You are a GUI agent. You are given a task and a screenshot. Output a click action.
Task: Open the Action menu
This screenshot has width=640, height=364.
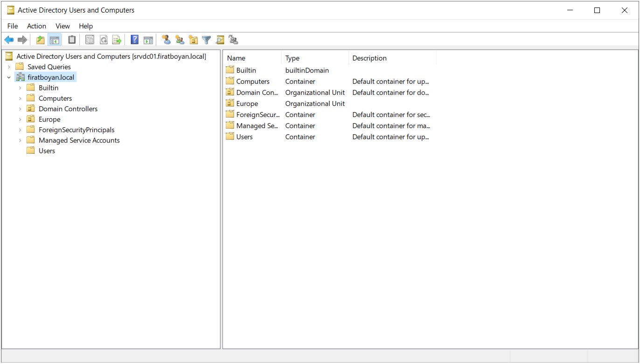pyautogui.click(x=36, y=26)
